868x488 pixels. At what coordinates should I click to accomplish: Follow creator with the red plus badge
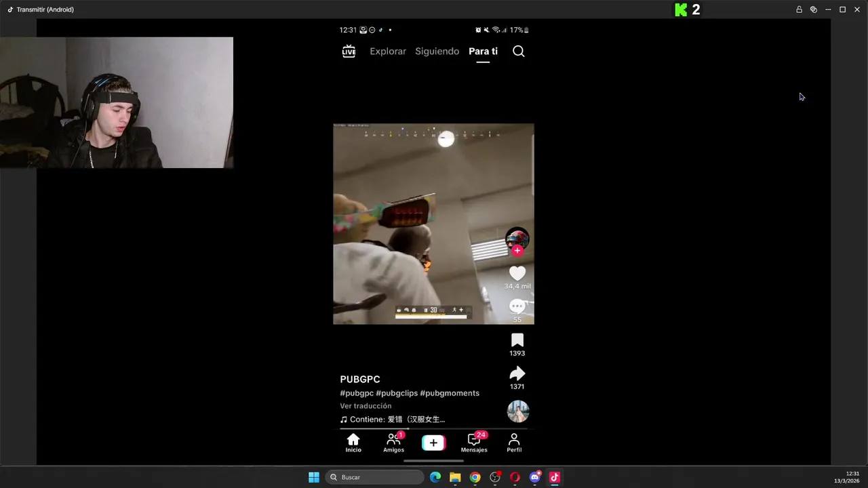click(x=517, y=251)
